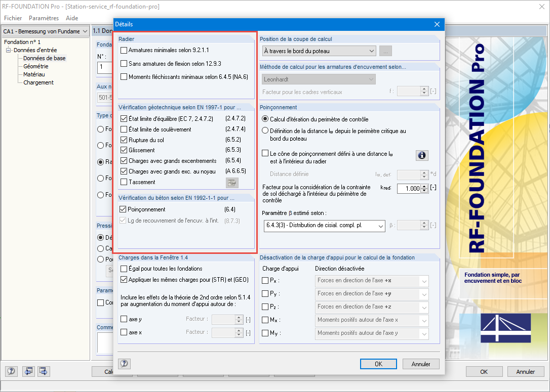
Task: Open the next window navigation icon
Action: (43, 371)
